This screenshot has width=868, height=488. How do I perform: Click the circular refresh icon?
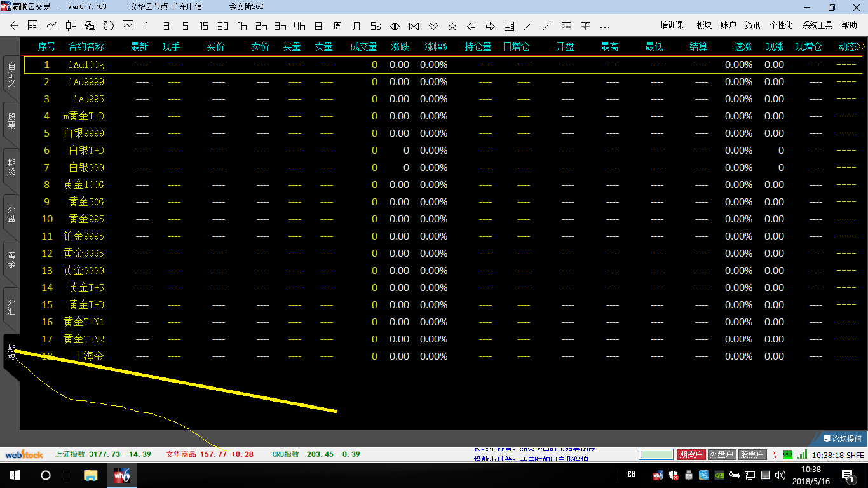109,26
